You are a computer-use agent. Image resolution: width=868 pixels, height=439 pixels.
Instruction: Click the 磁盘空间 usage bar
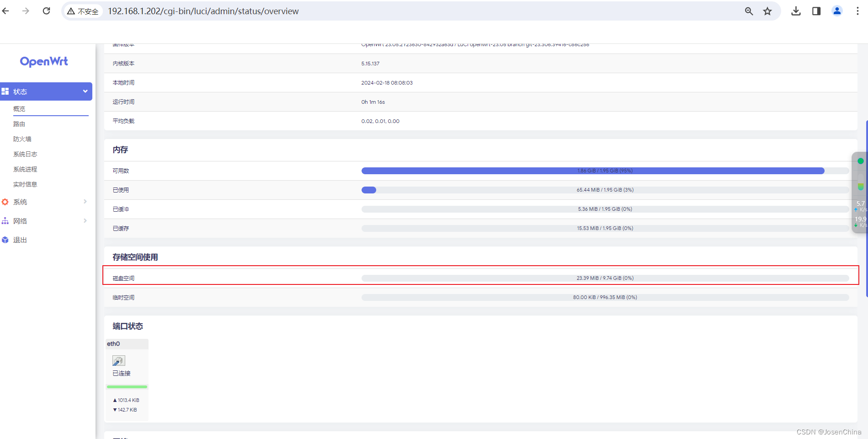(605, 278)
